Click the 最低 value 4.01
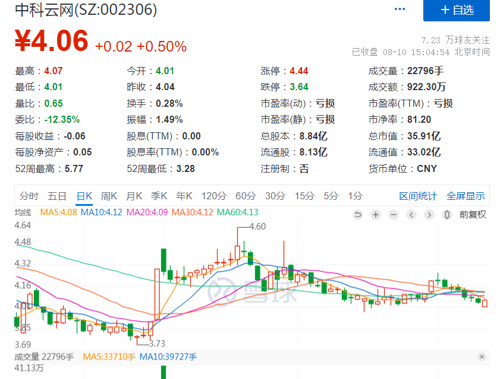The height and width of the screenshot is (379, 500). click(53, 87)
